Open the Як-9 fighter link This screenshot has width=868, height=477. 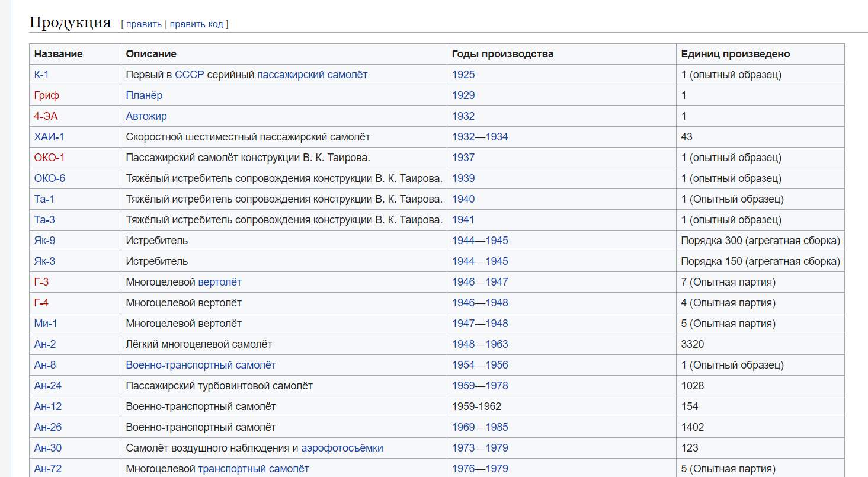pyautogui.click(x=45, y=241)
